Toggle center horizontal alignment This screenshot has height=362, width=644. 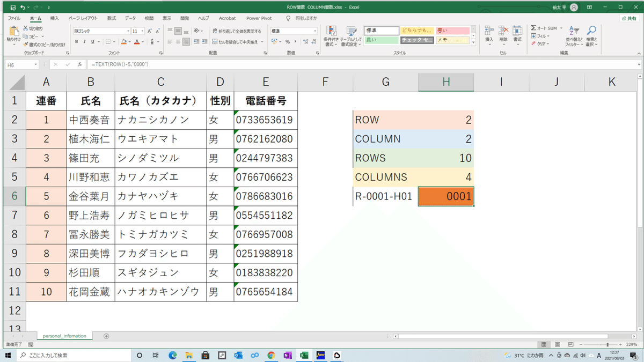(x=178, y=42)
